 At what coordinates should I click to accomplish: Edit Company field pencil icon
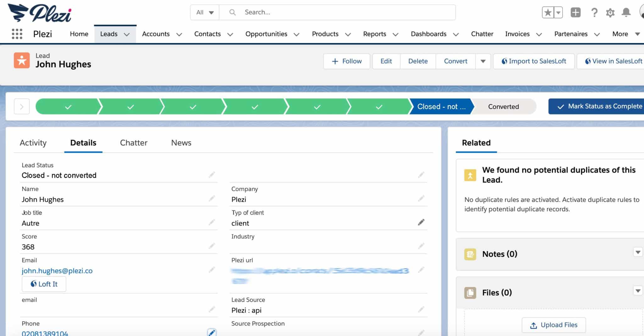(x=421, y=199)
